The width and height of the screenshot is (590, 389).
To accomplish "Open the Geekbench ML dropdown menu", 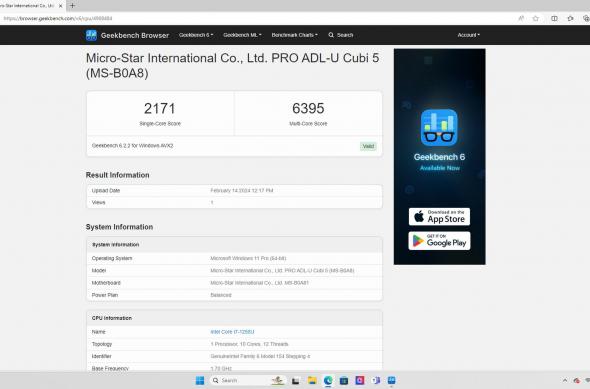I will 242,35.
